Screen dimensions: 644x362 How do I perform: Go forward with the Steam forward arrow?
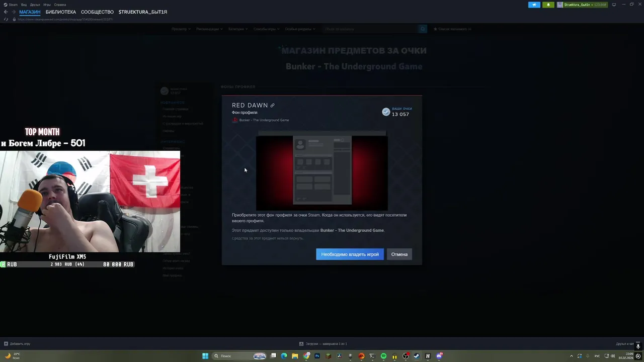[x=14, y=12]
